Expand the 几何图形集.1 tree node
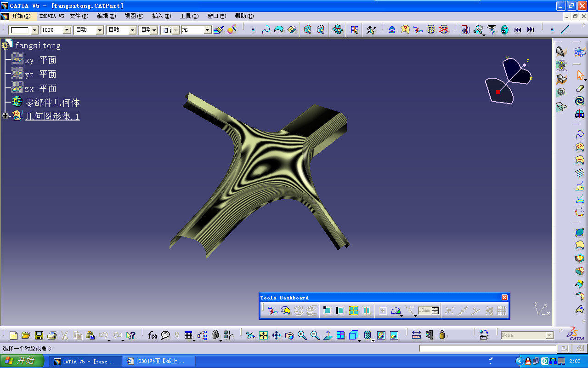The image size is (588, 368). click(5, 116)
